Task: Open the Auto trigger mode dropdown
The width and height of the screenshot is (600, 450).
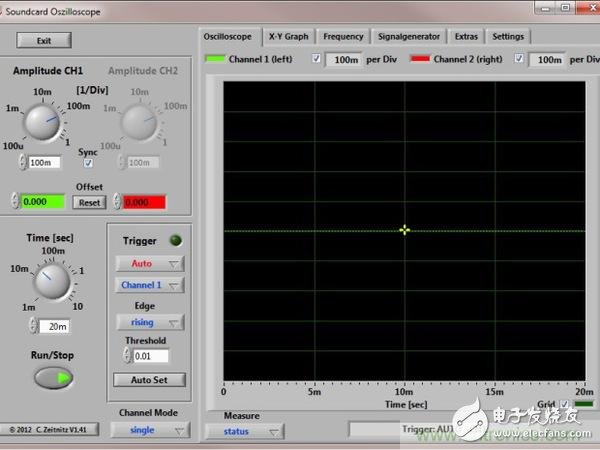Action: 150,264
